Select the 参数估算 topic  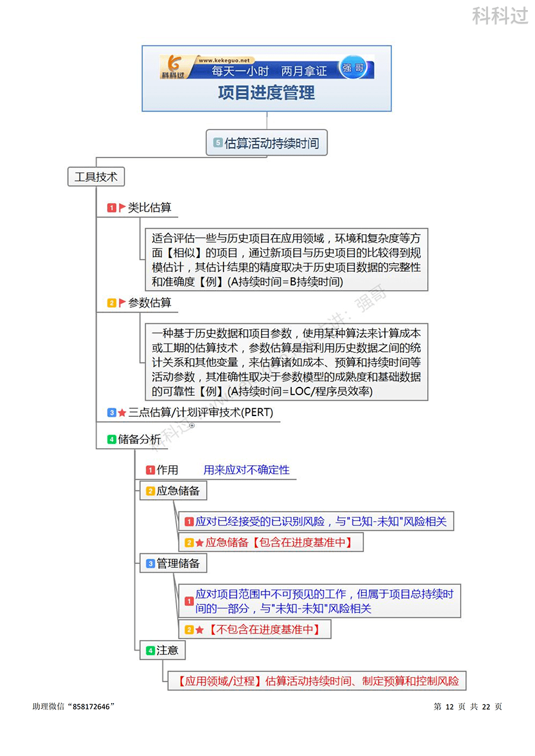(150, 303)
